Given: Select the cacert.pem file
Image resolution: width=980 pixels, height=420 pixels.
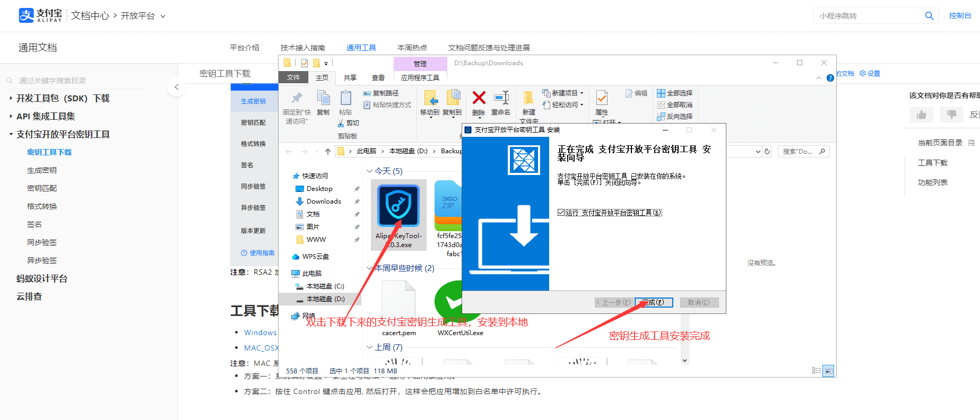Looking at the screenshot, I should click(399, 309).
